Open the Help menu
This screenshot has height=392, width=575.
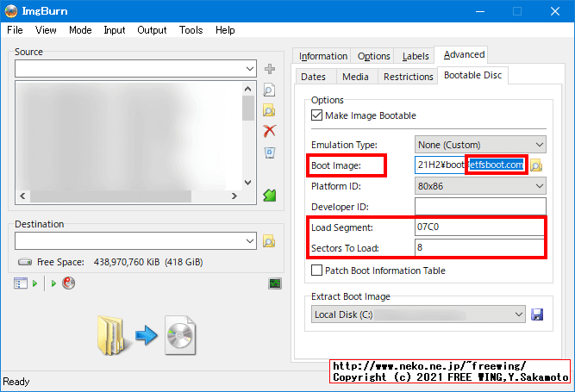[x=225, y=30]
